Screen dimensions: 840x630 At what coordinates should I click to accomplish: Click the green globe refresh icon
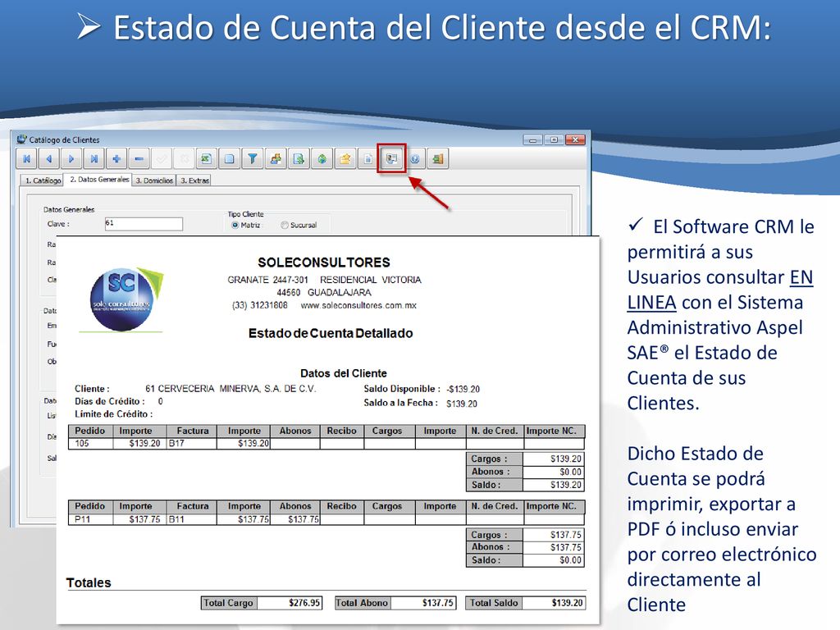pyautogui.click(x=322, y=158)
